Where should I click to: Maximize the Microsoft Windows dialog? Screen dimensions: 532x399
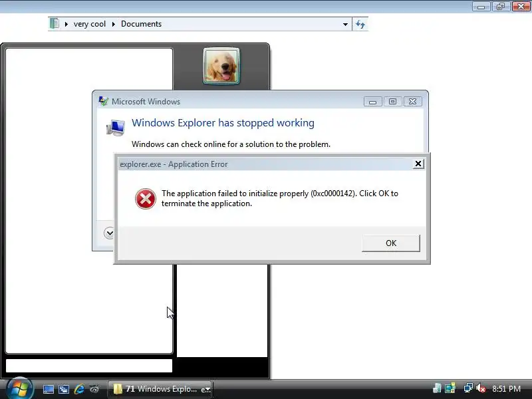[392, 102]
